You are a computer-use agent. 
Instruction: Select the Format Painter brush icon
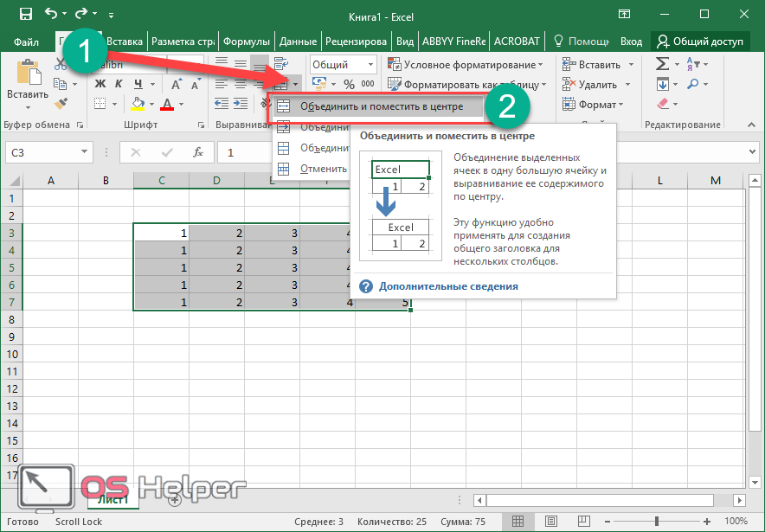click(x=61, y=103)
